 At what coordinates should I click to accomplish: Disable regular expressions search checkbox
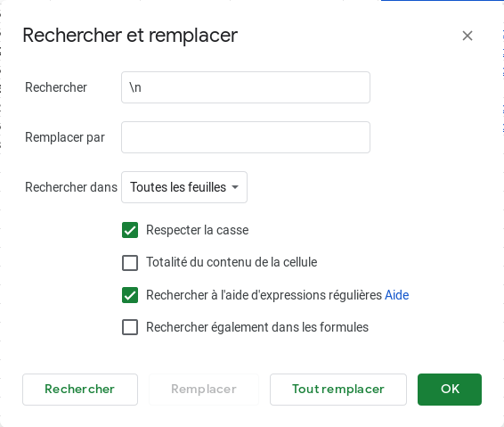pyautogui.click(x=130, y=295)
